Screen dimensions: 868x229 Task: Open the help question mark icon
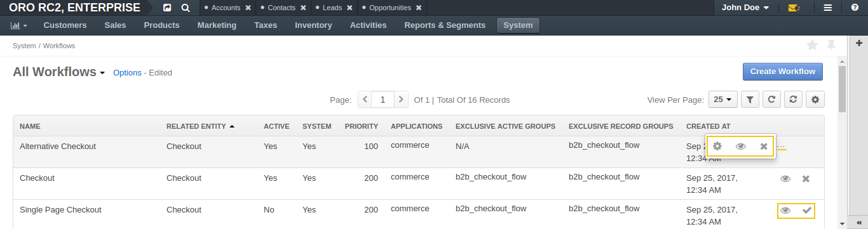coord(855,8)
